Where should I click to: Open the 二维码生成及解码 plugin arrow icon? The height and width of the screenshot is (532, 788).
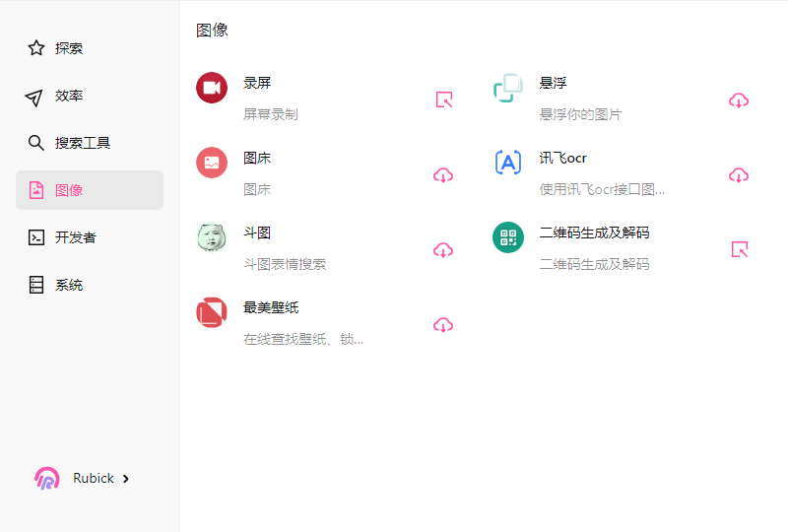(740, 249)
